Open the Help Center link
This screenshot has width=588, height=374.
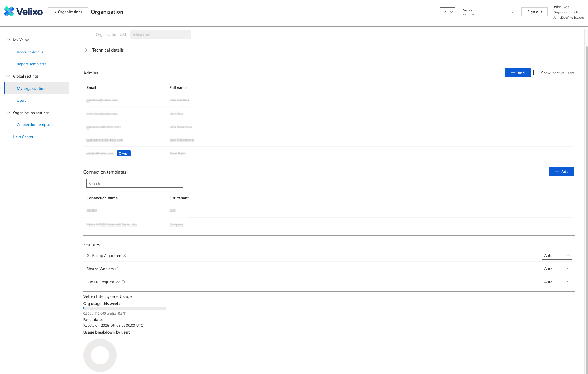(23, 137)
